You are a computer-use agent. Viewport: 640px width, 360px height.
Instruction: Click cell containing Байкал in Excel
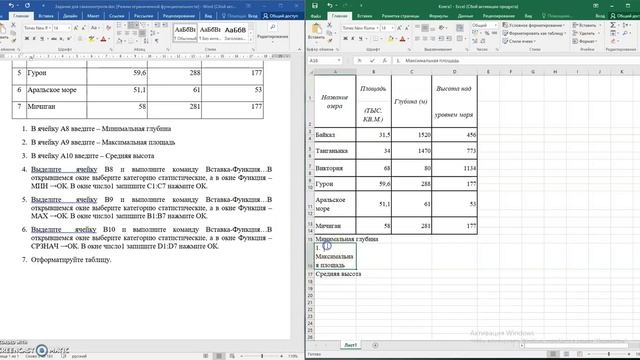(x=335, y=135)
